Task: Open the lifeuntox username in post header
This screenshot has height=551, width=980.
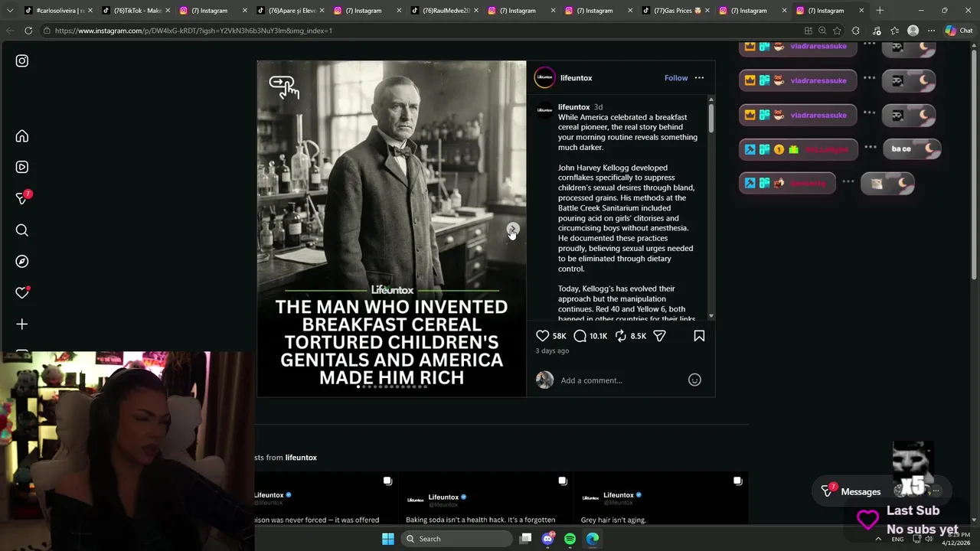Action: click(x=576, y=78)
